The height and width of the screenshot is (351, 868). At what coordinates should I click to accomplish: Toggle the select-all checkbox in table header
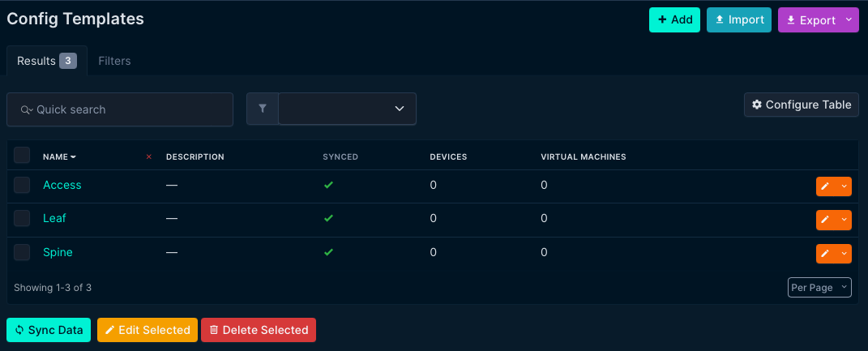pyautogui.click(x=22, y=156)
